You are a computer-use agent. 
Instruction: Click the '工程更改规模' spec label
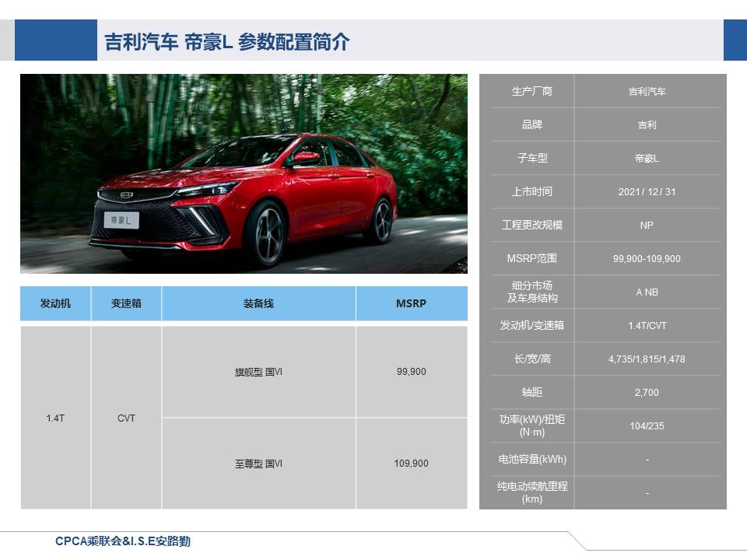click(x=532, y=225)
